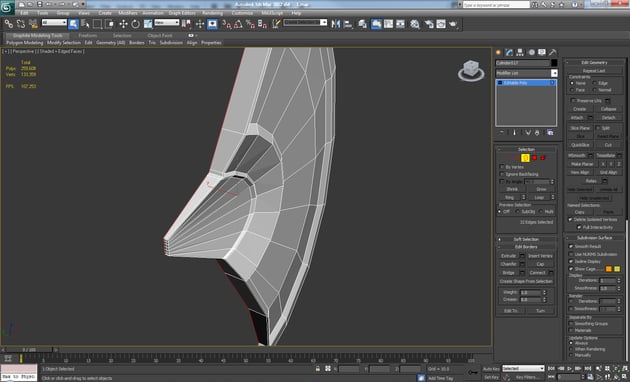
Task: Switch to the Freeform ribbon tab
Action: pyautogui.click(x=88, y=35)
